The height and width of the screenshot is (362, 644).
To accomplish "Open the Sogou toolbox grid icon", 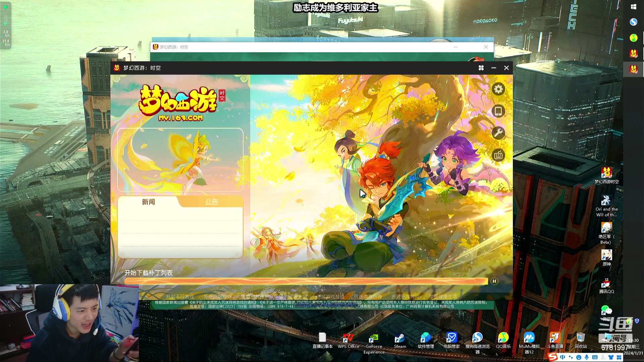I will click(619, 357).
